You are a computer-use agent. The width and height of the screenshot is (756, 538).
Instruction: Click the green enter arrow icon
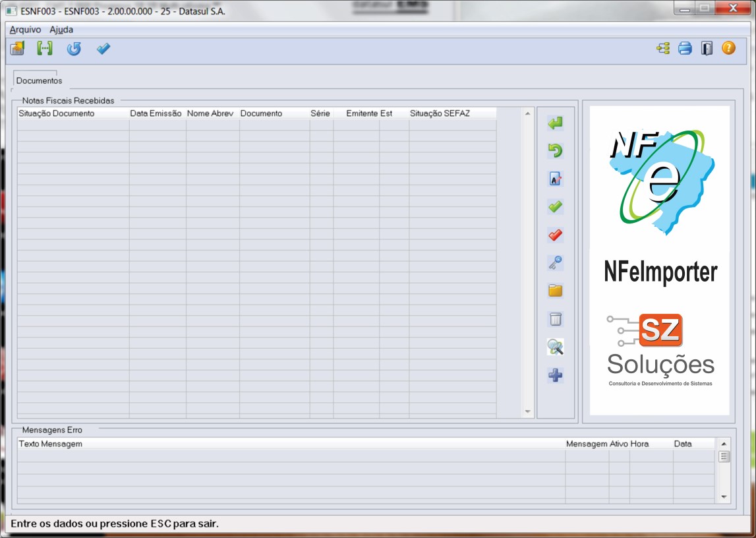[x=556, y=123]
